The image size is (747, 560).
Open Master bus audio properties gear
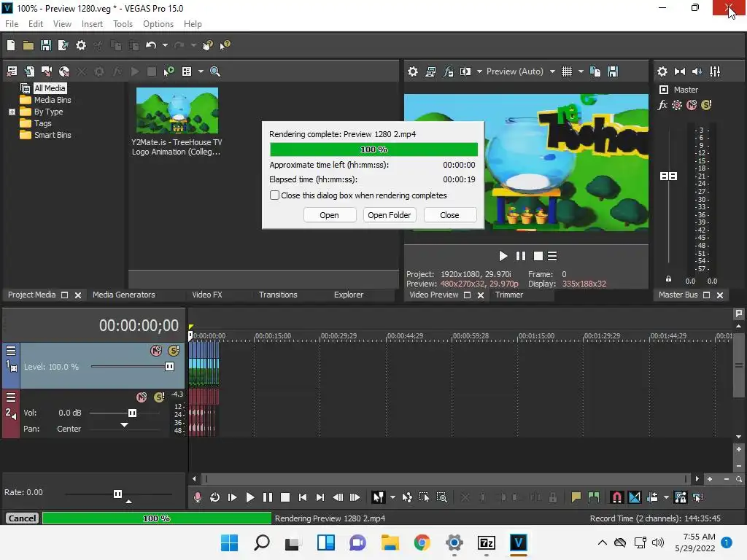(x=662, y=71)
